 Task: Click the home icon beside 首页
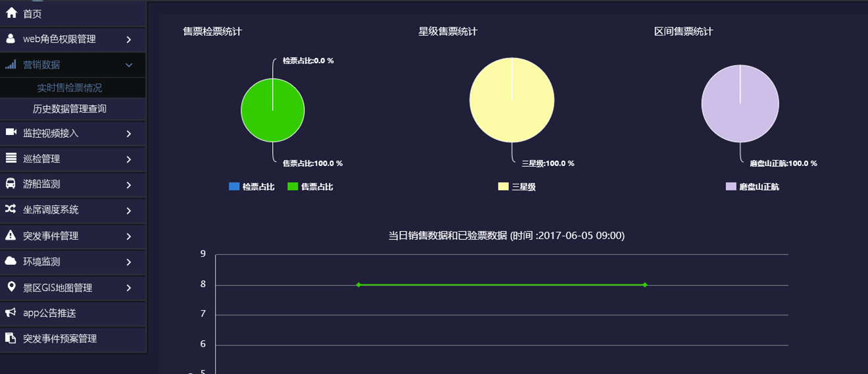tap(11, 13)
